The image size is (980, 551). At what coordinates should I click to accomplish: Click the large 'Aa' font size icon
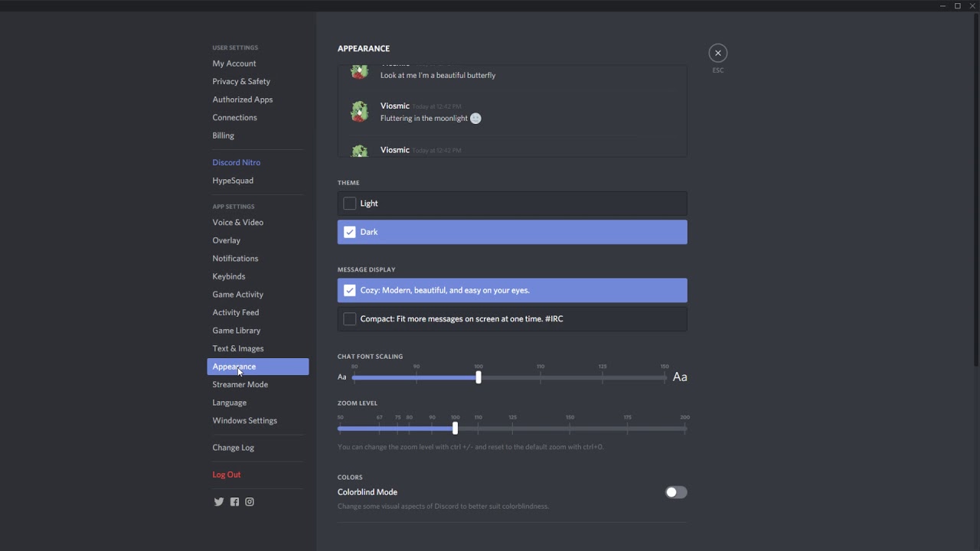pos(680,377)
